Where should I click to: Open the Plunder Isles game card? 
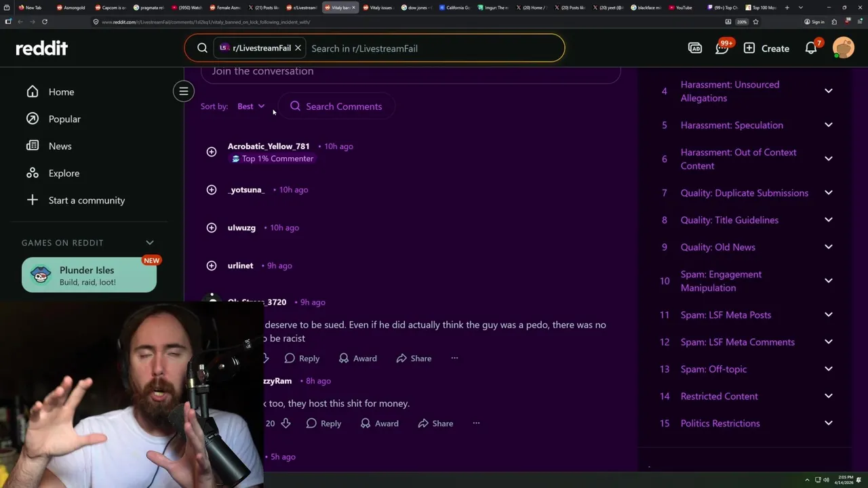[x=89, y=275]
